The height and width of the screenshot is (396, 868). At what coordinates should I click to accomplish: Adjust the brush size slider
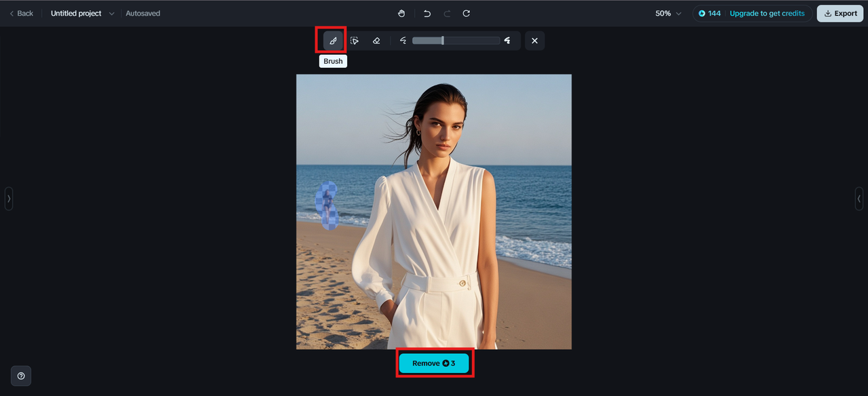pyautogui.click(x=456, y=41)
